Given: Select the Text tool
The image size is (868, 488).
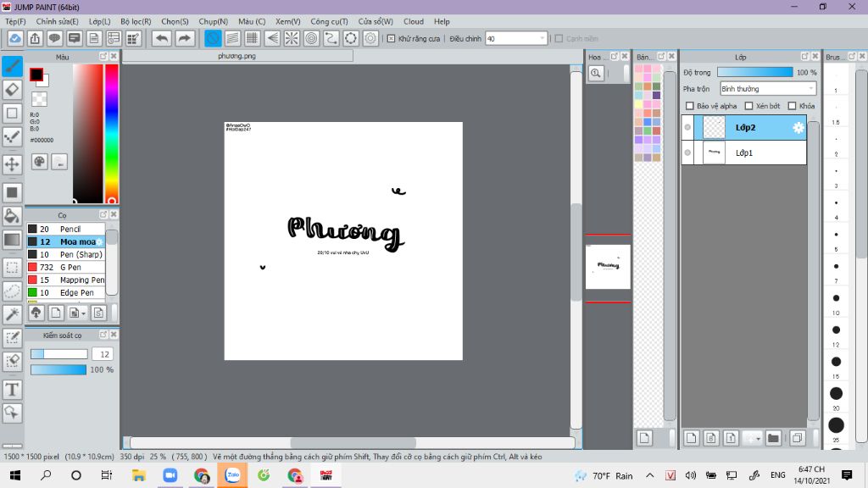Looking at the screenshot, I should click(12, 390).
